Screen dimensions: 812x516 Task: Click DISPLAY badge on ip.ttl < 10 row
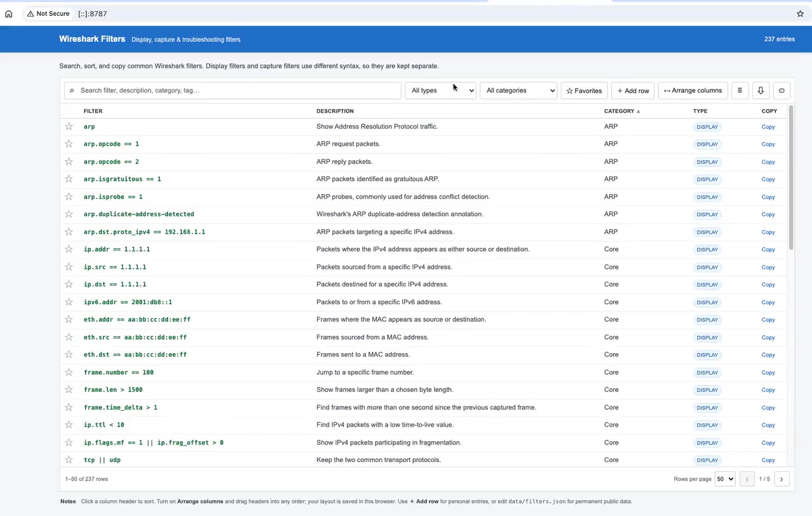tap(707, 425)
